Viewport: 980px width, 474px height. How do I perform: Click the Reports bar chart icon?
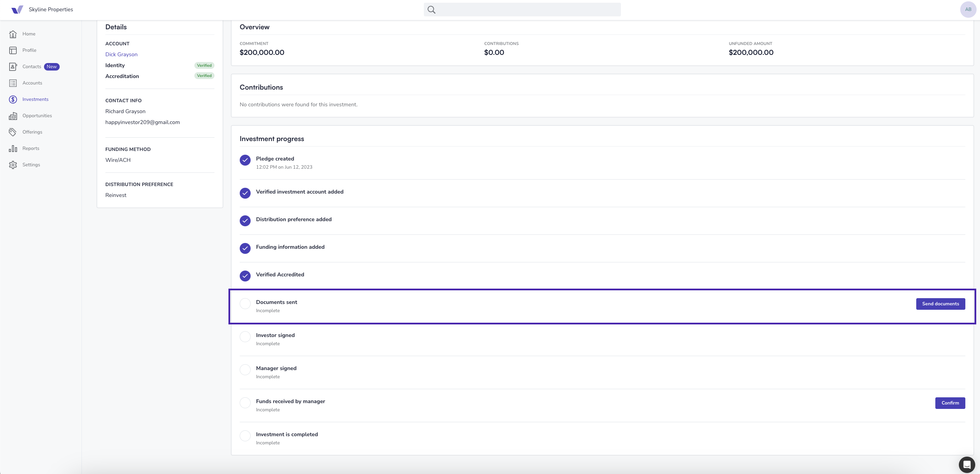click(x=13, y=149)
